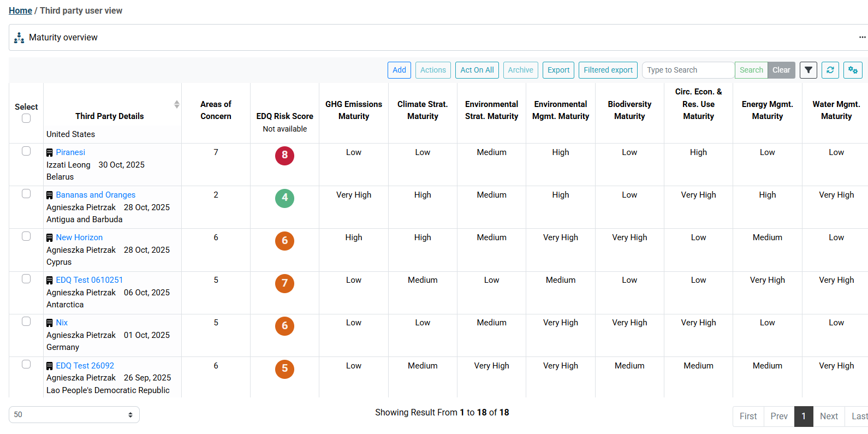Click the refresh table icon
This screenshot has width=868, height=434.
(x=830, y=70)
